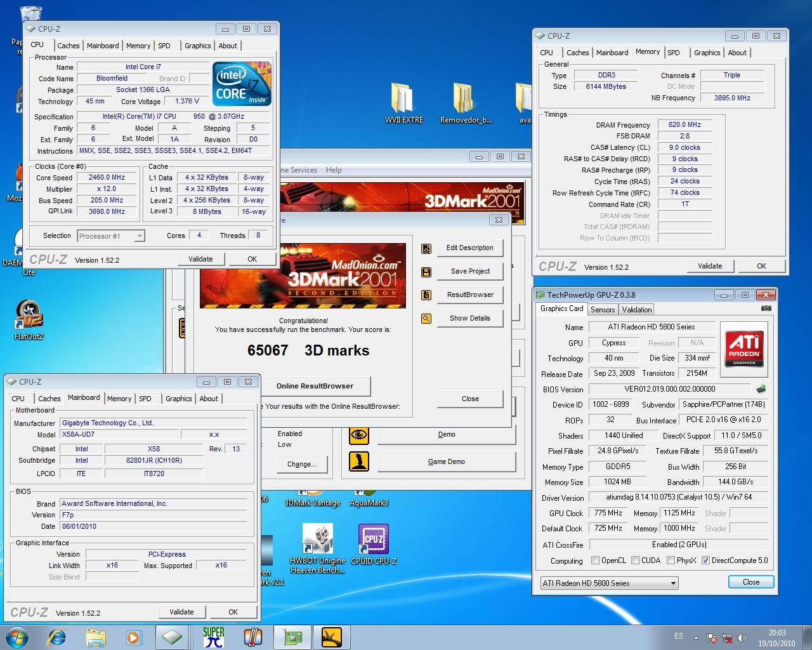Toggle the PhysX checkbox in GPU-Z
This screenshot has height=650, width=812.
pos(671,560)
